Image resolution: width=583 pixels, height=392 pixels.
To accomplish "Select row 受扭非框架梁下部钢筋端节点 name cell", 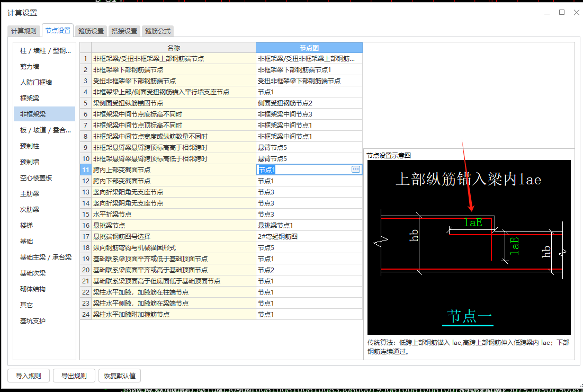I will [x=174, y=81].
